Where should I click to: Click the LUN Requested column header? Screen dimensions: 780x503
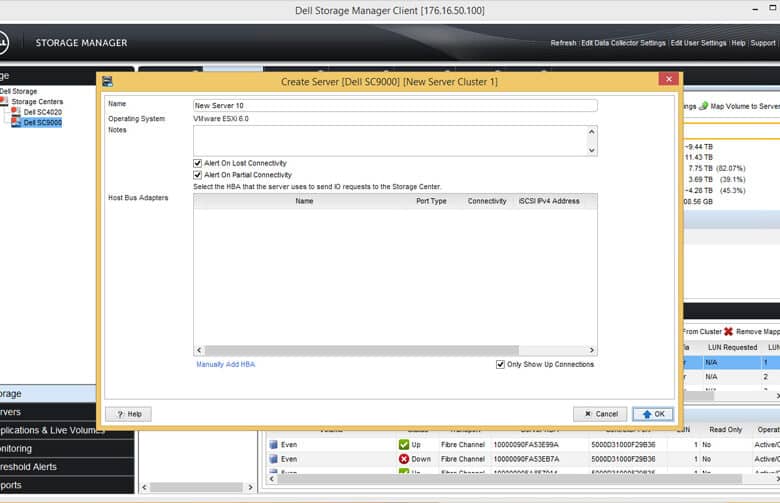732,347
